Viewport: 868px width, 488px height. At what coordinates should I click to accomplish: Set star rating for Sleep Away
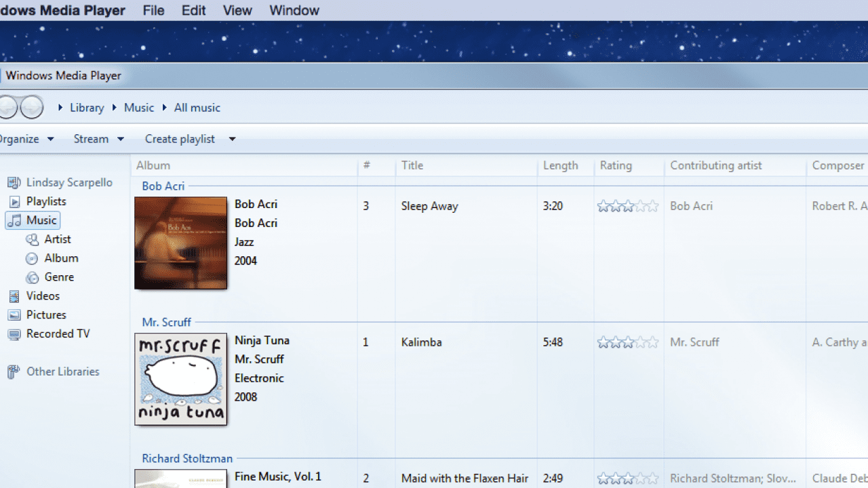point(628,206)
